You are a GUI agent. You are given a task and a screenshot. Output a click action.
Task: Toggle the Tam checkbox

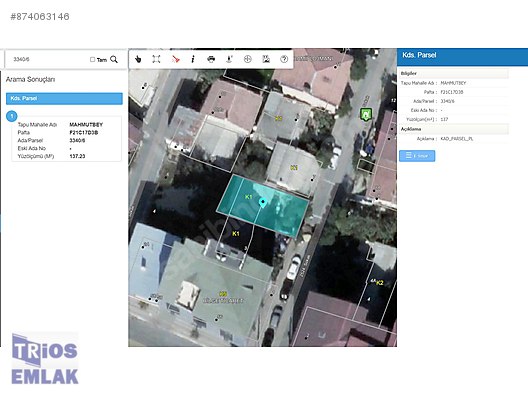coord(92,60)
